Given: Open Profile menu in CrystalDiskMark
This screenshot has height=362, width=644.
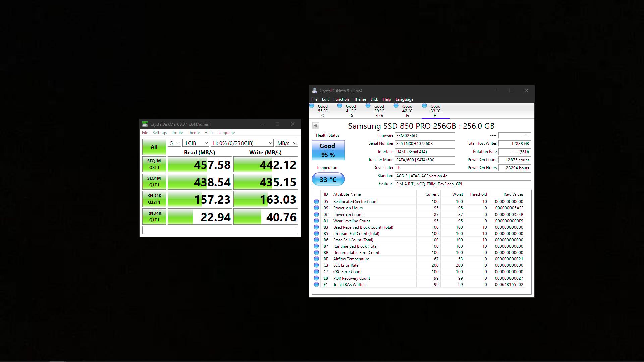Looking at the screenshot, I should (x=177, y=133).
